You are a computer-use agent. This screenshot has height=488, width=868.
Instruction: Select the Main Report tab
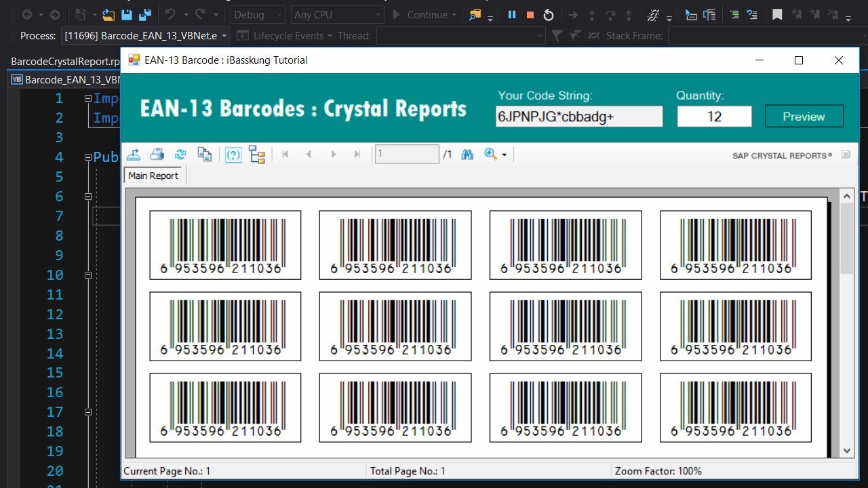click(x=153, y=176)
